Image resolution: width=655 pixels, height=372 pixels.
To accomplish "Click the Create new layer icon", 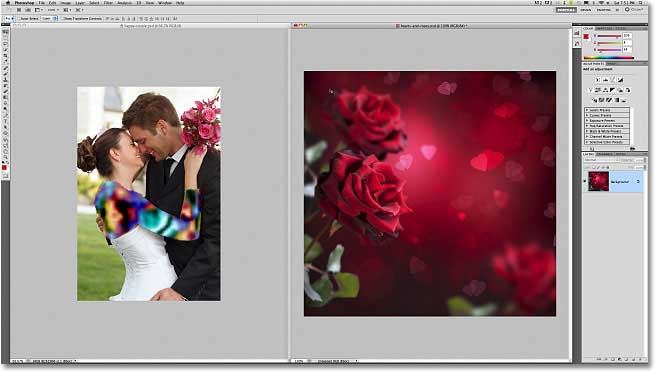I will click(633, 359).
